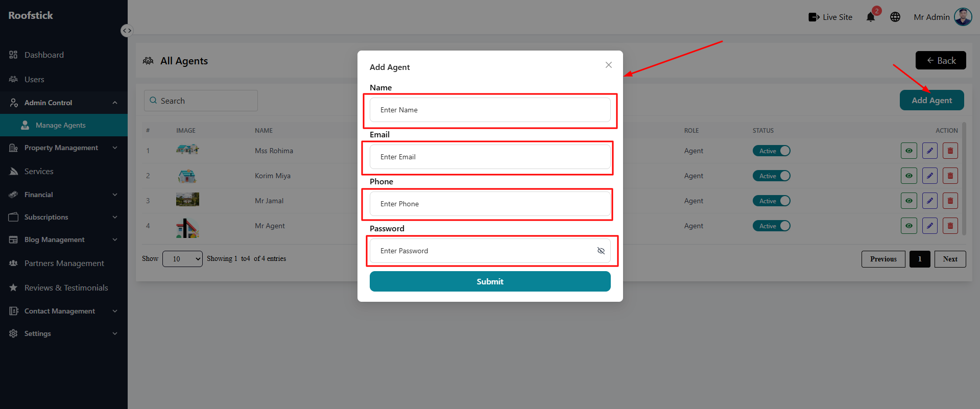The width and height of the screenshot is (980, 409).
Task: Close the Add Agent dialog
Action: coord(608,65)
